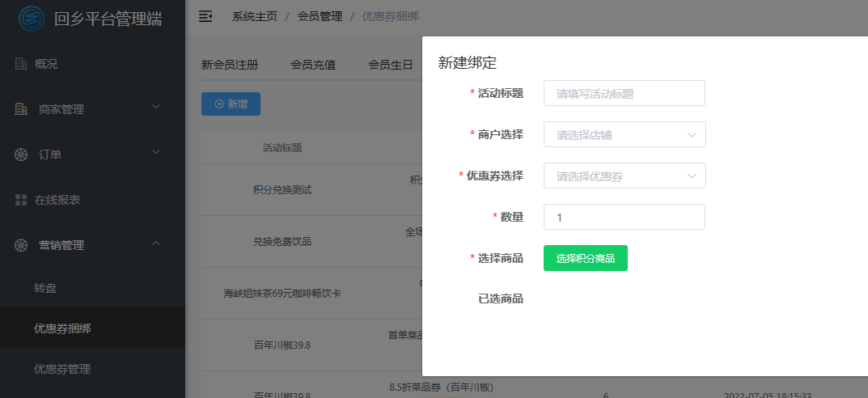
Task: Click the 商家管理 building icon
Action: coord(21,109)
